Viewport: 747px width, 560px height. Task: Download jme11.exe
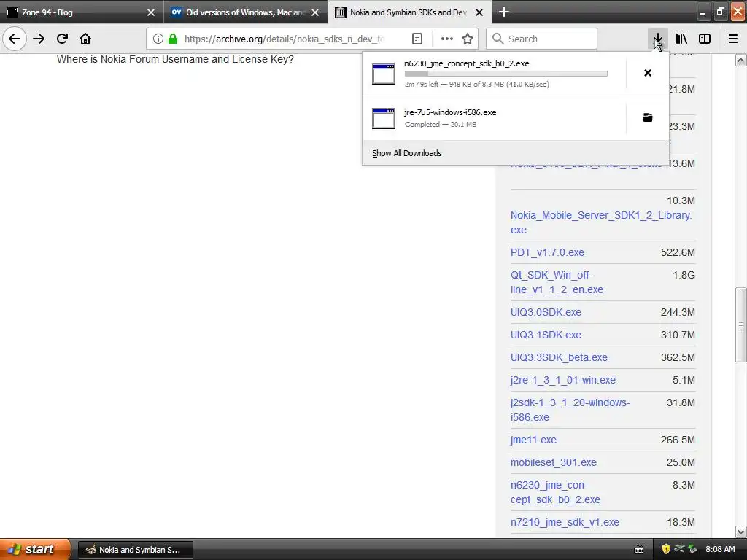[533, 440]
